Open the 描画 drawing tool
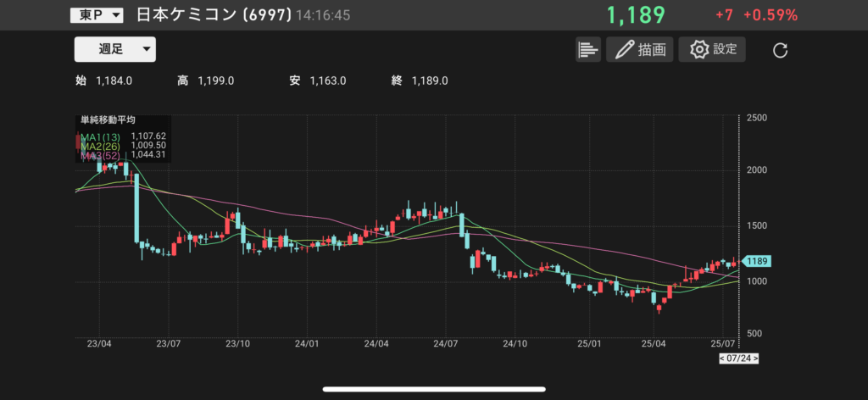Viewport: 868px width, 400px height. (x=639, y=50)
